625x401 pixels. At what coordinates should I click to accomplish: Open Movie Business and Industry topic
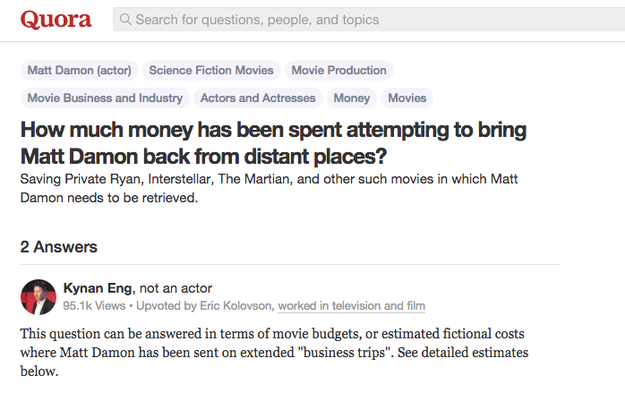105,98
